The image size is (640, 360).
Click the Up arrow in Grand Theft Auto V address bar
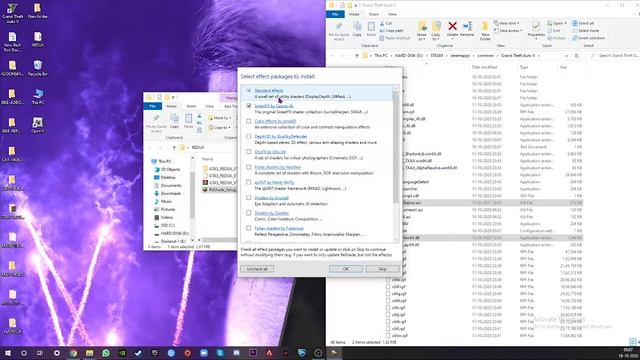point(357,56)
